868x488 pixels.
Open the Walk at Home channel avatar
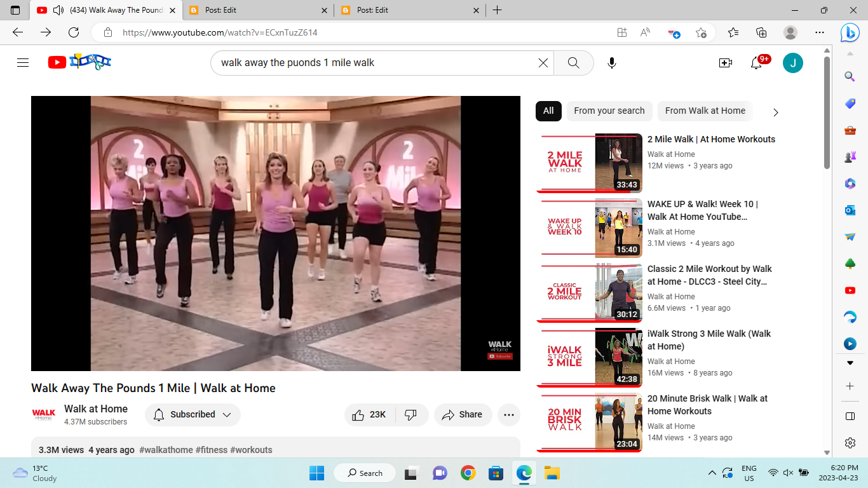pyautogui.click(x=44, y=414)
